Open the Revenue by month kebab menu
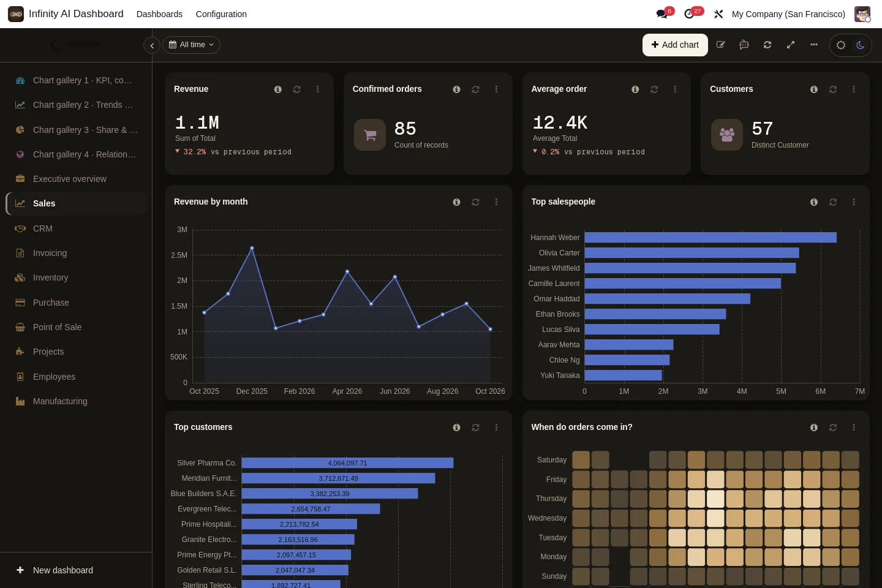Viewport: 882px width, 588px height. (497, 202)
